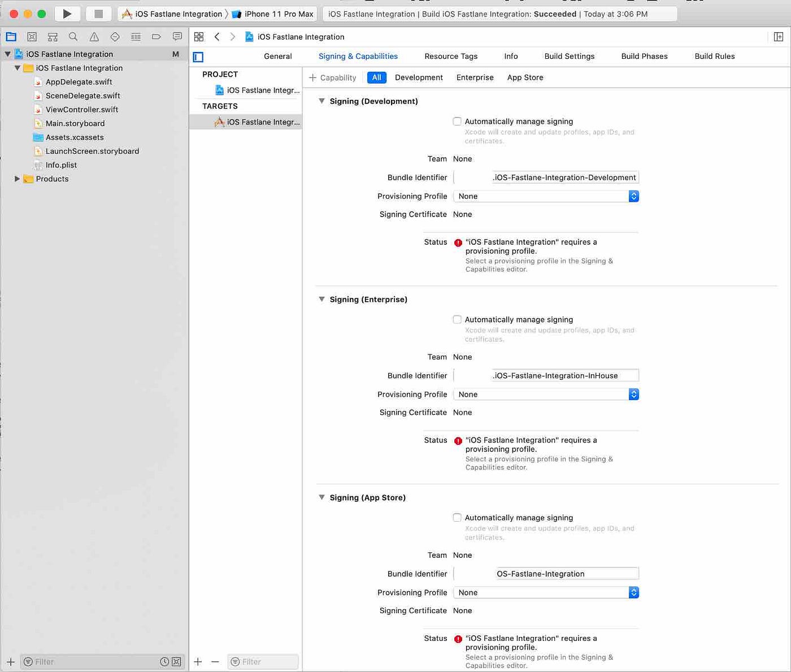The height and width of the screenshot is (672, 791).
Task: Enable automatic signing for Development
Action: [x=457, y=121]
